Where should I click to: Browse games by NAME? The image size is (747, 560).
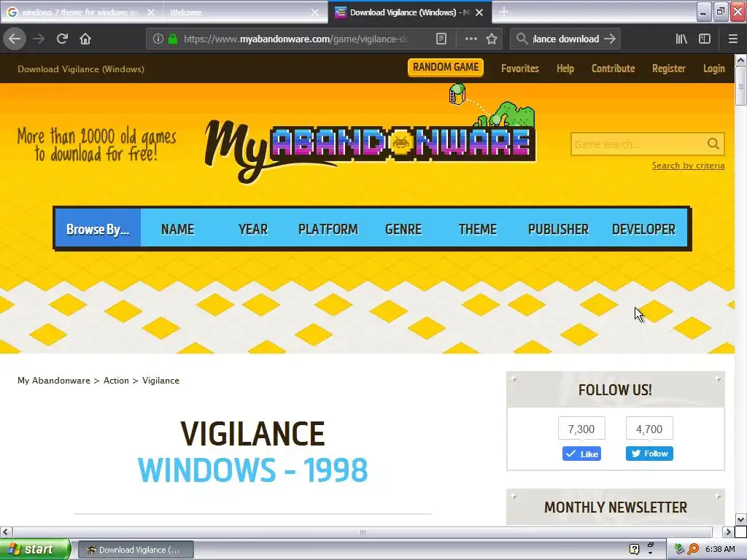click(x=178, y=229)
